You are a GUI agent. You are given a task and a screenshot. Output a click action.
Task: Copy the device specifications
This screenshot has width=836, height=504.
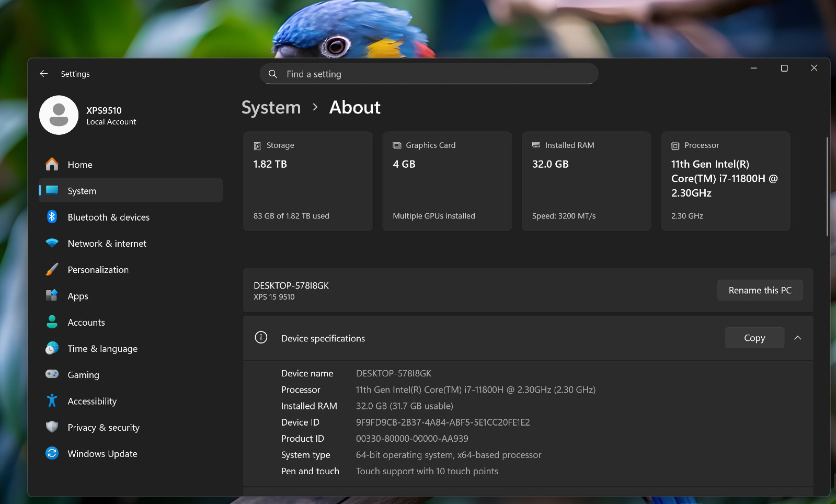click(x=754, y=338)
